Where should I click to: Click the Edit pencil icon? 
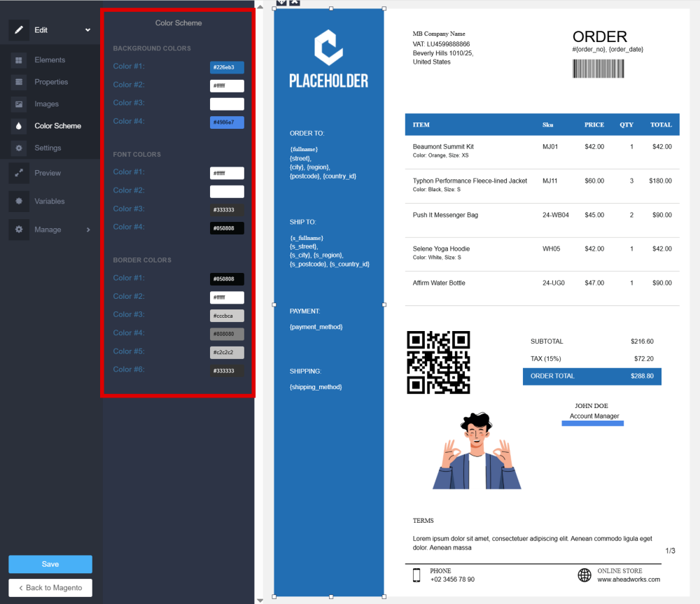(x=19, y=30)
